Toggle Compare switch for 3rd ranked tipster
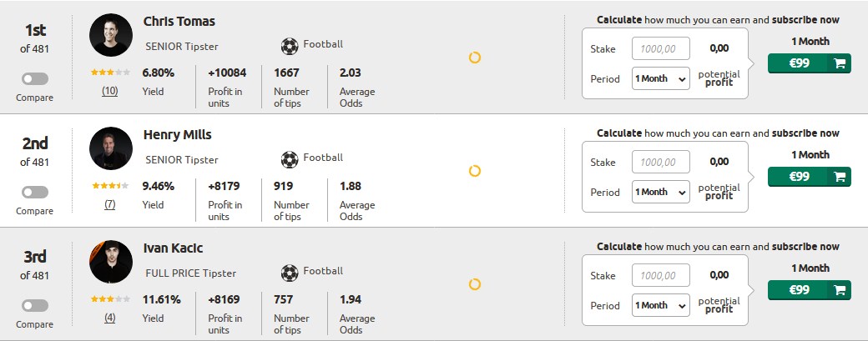Viewport: 868px width, 341px height. pos(35,306)
